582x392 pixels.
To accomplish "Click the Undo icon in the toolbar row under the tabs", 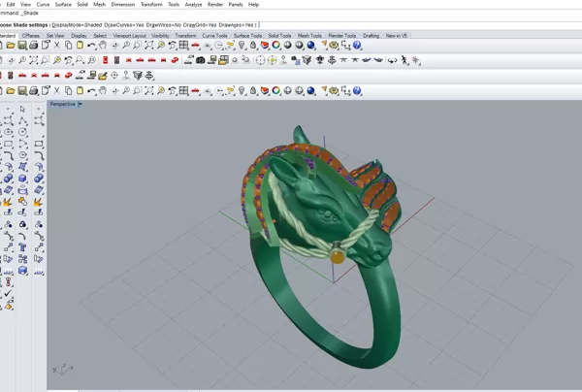I will [91, 46].
